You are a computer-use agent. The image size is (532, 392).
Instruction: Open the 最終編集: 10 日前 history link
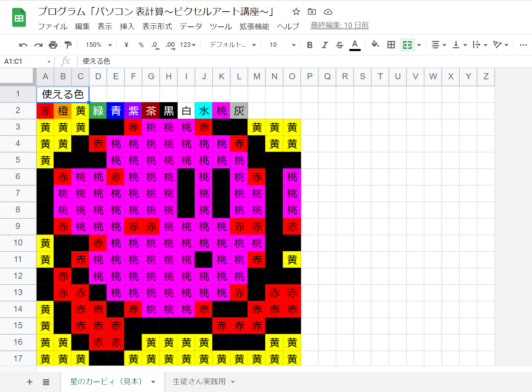[340, 25]
